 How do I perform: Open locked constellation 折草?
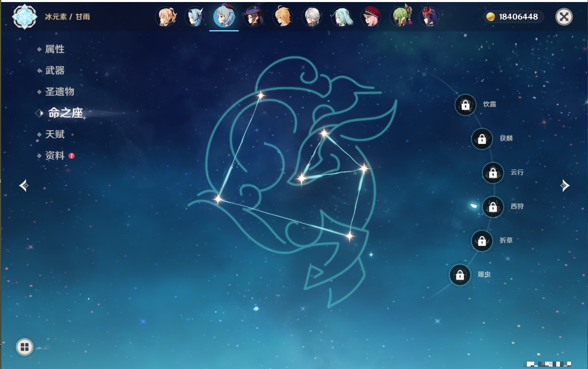click(x=482, y=241)
